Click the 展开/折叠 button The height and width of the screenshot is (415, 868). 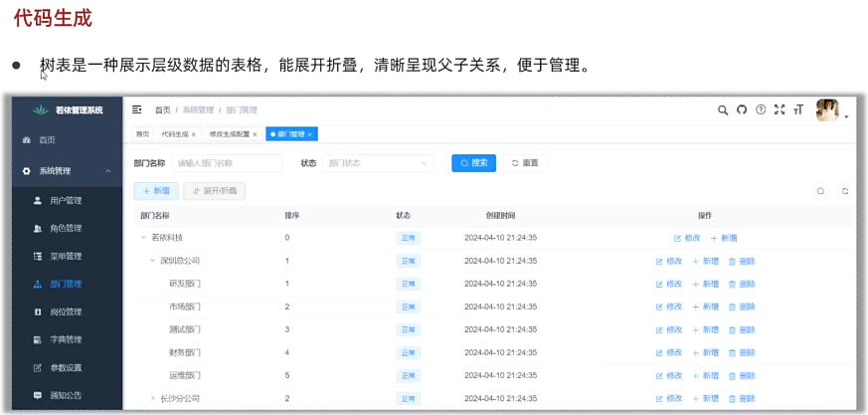coord(214,191)
